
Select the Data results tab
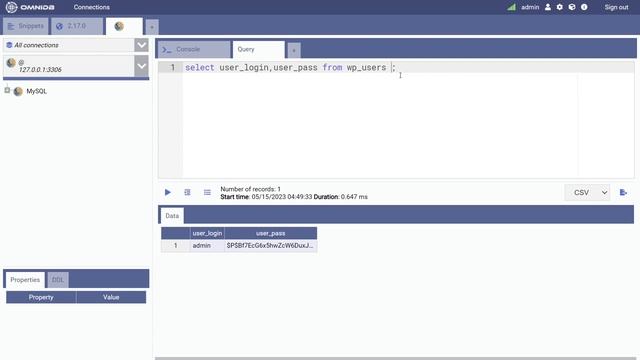172,216
